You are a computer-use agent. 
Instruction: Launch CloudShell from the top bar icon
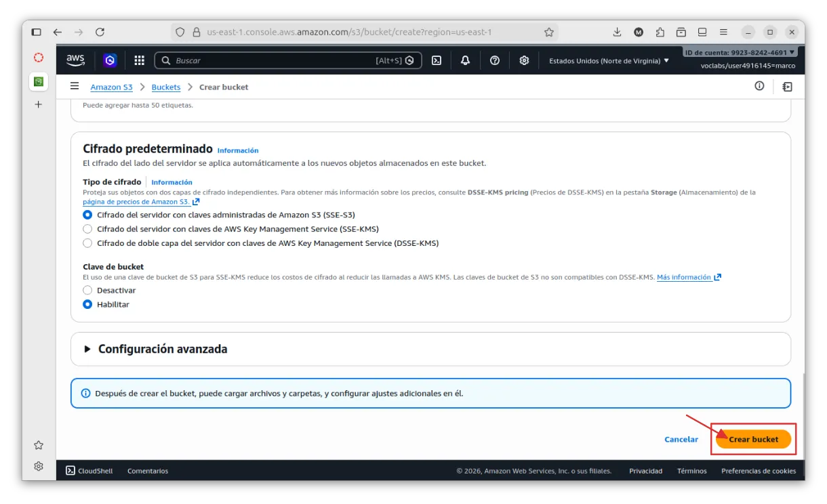437,60
